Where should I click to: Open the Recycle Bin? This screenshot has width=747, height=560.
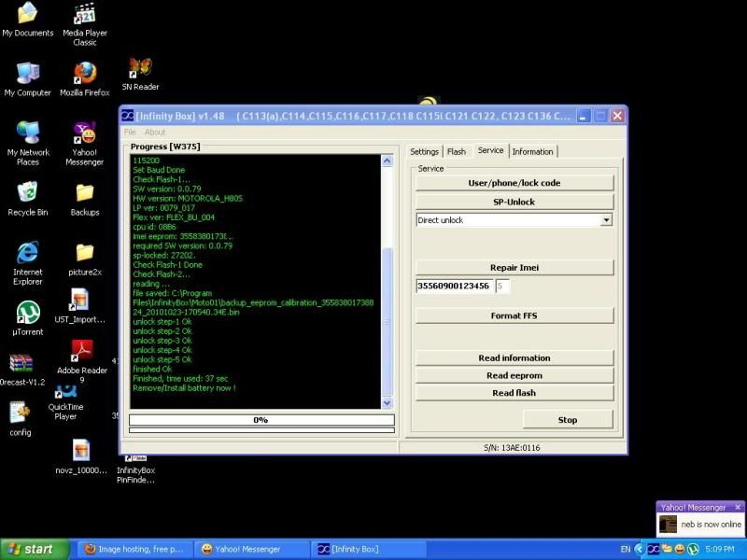28,199
